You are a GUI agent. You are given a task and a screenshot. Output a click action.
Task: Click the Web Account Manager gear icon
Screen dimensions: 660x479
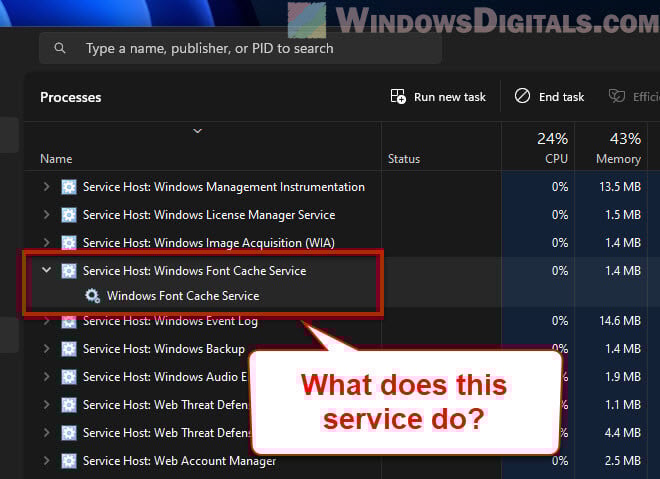coord(69,460)
